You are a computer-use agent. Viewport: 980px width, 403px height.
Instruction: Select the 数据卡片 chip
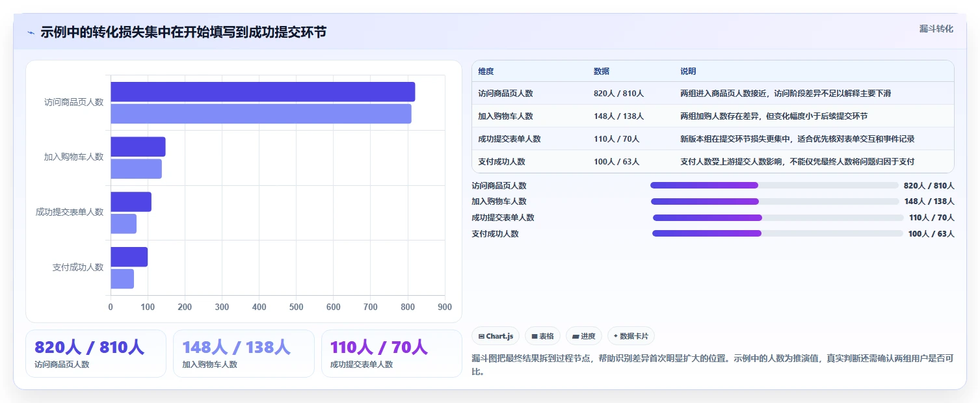(x=631, y=336)
